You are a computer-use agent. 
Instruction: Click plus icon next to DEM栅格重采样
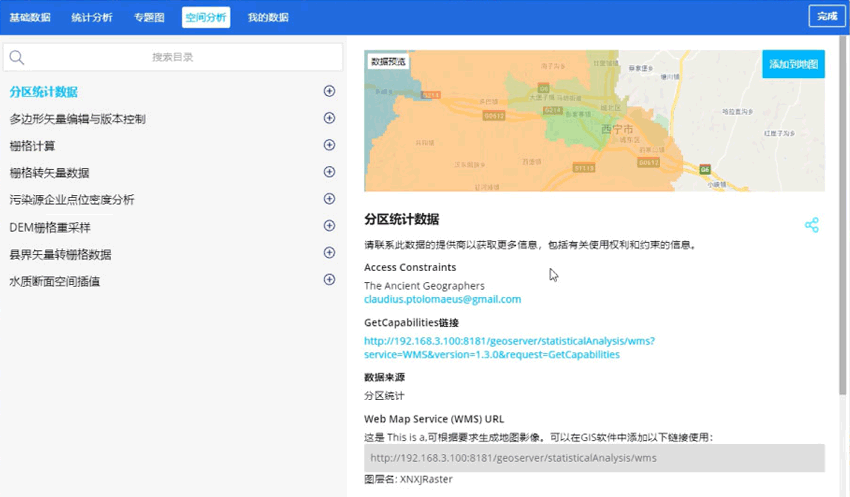point(329,226)
